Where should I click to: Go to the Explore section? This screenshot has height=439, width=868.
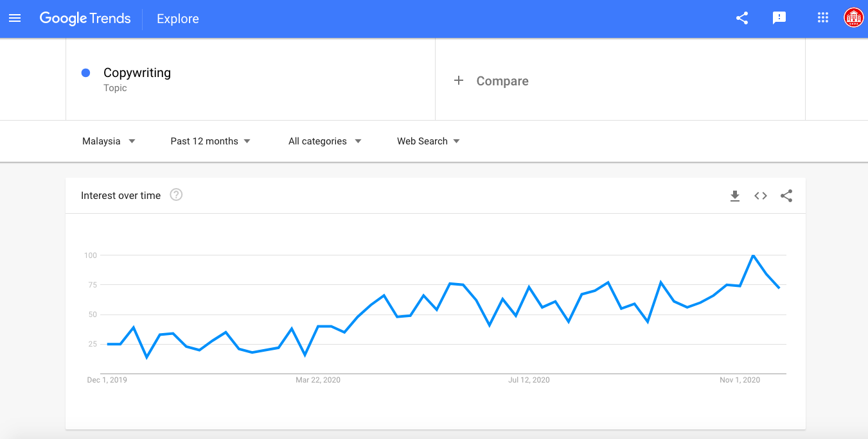[178, 19]
